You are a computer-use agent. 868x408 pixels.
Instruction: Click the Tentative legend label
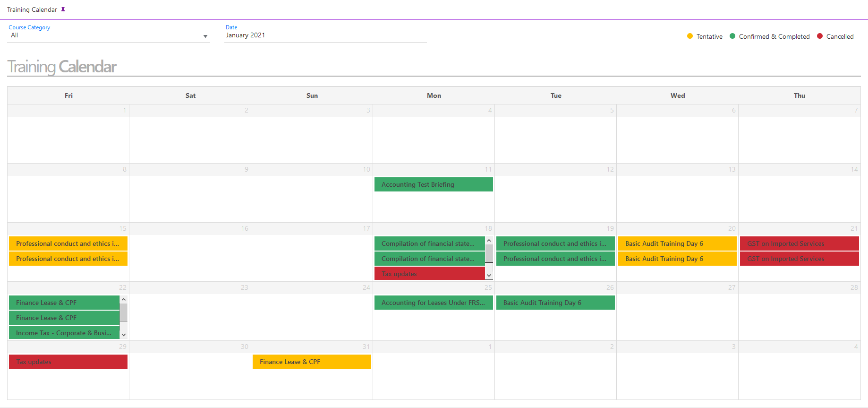(709, 36)
